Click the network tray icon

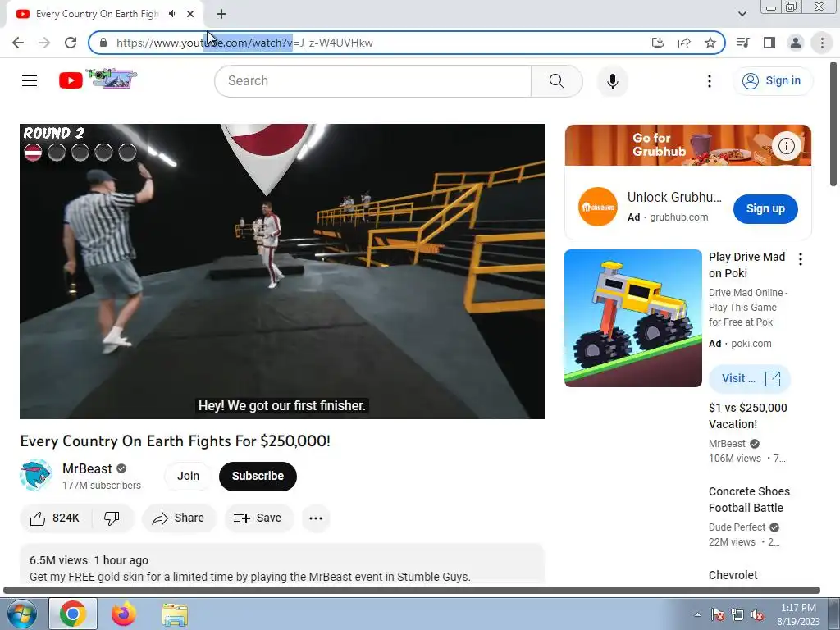point(737,614)
